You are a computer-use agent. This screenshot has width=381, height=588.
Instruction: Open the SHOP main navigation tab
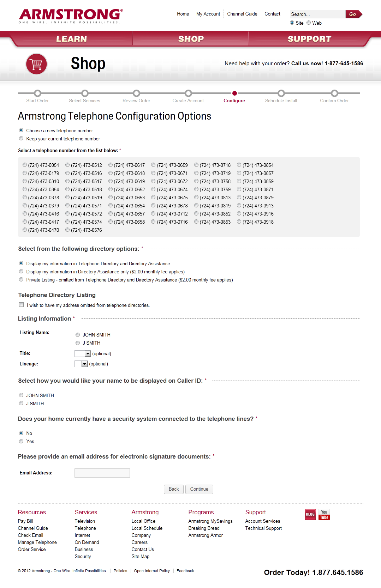click(191, 39)
